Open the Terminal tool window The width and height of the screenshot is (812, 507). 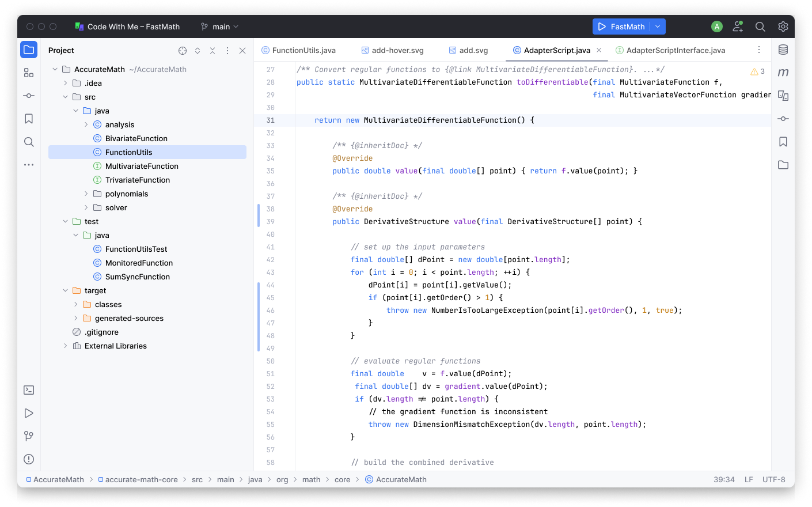point(29,390)
